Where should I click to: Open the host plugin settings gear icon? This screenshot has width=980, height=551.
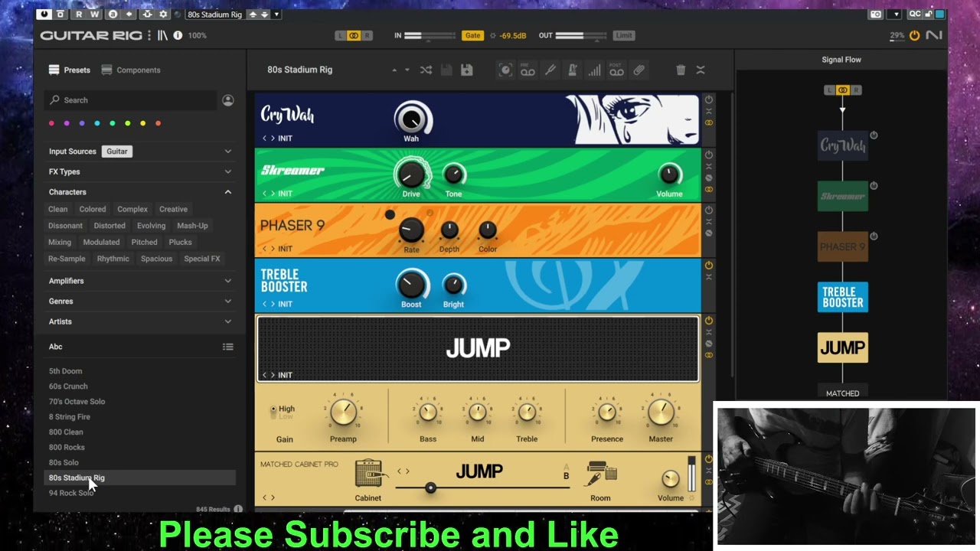coord(163,14)
